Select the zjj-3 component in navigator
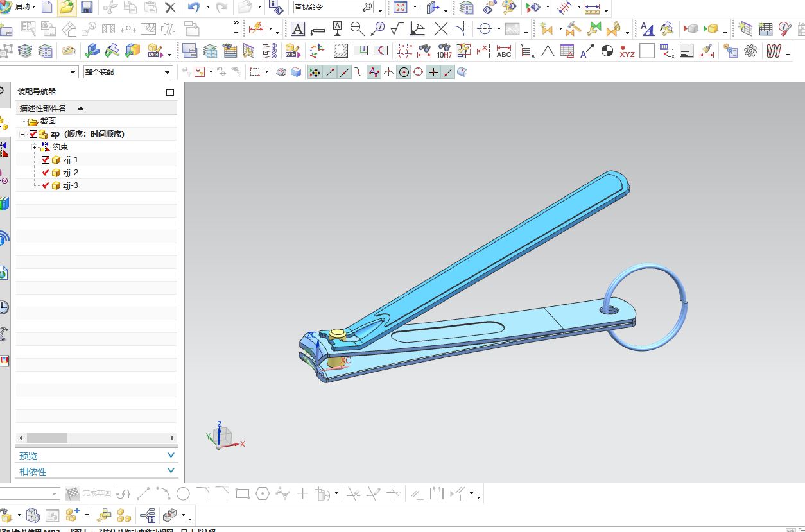Image resolution: width=805 pixels, height=532 pixels. tap(70, 185)
